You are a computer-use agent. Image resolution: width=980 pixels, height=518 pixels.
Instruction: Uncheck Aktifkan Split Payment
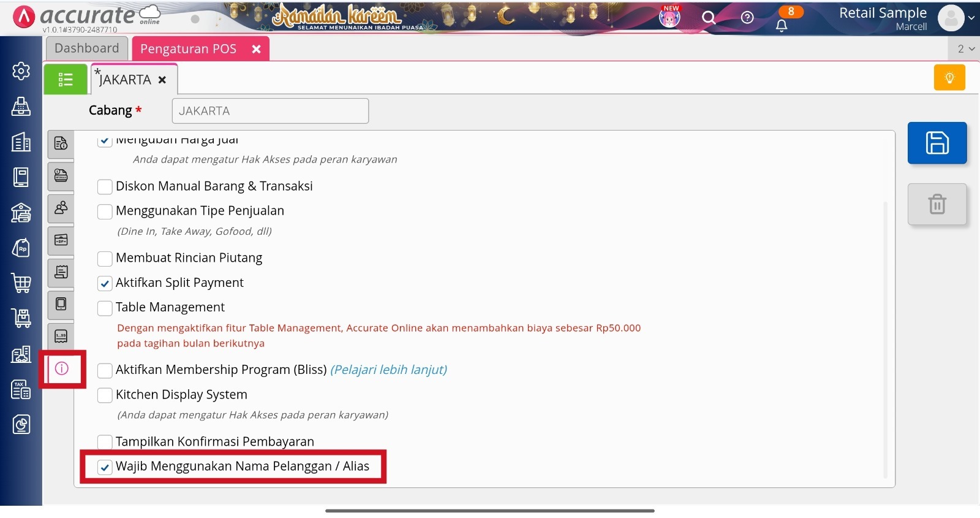point(105,283)
